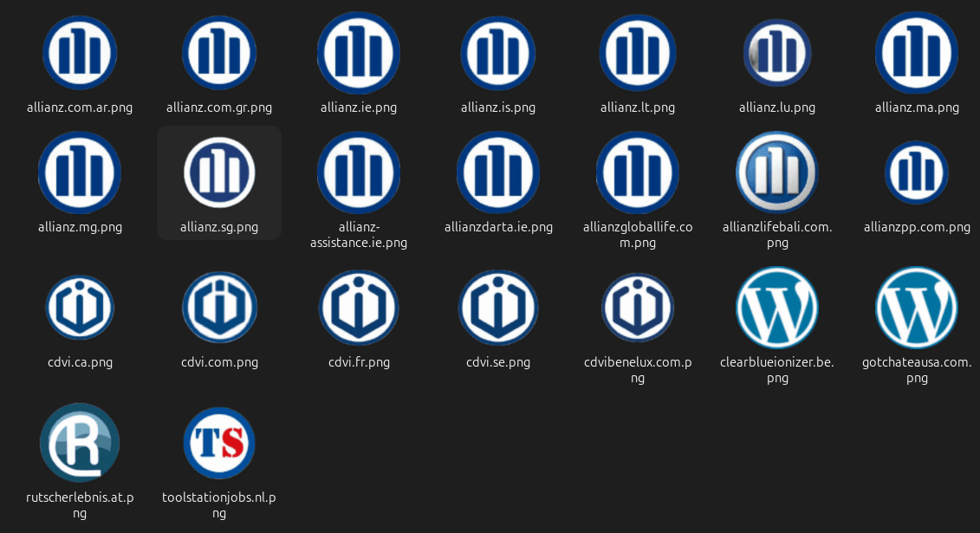Click the allianzpp.com.png filename label
Screen dimensions: 980x533
tap(917, 227)
